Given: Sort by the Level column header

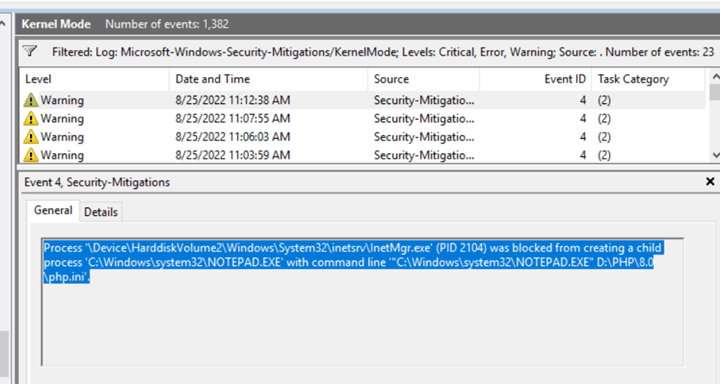Looking at the screenshot, I should click(94, 79).
